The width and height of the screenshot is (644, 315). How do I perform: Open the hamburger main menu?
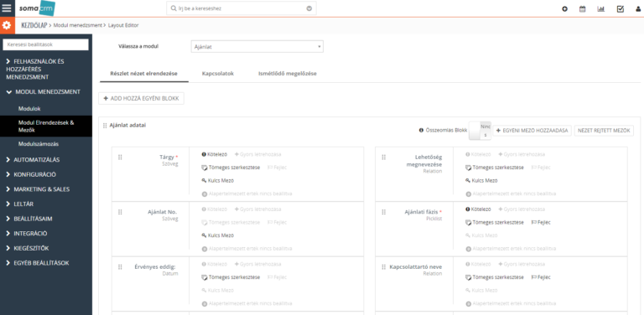(7, 8)
